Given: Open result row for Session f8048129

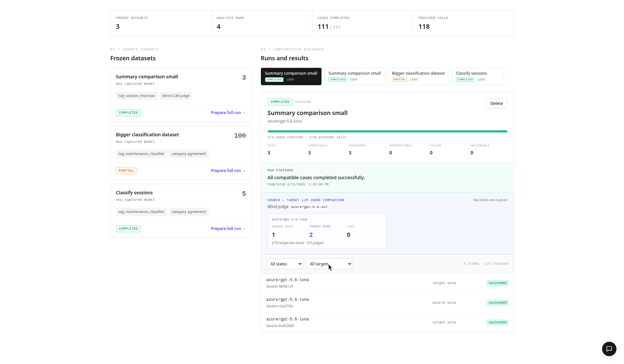Looking at the screenshot, I should [387, 283].
